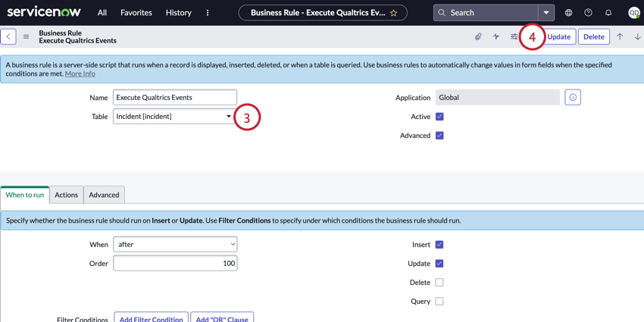Open the help question mark icon
The height and width of the screenshot is (322, 644).
(x=588, y=13)
